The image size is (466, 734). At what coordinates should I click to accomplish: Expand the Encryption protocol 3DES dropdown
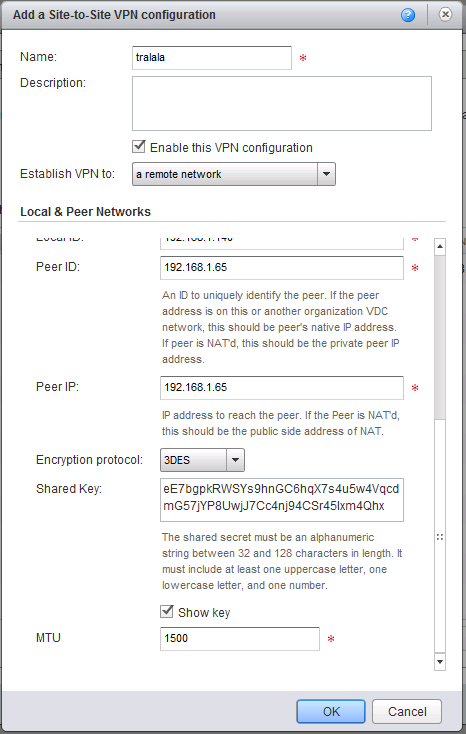tap(202, 460)
